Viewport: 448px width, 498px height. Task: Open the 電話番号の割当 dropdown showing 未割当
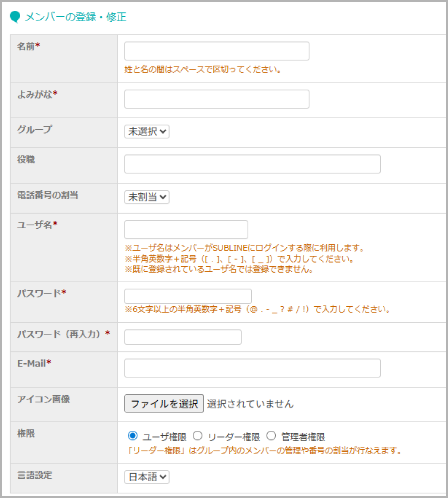pyautogui.click(x=147, y=197)
